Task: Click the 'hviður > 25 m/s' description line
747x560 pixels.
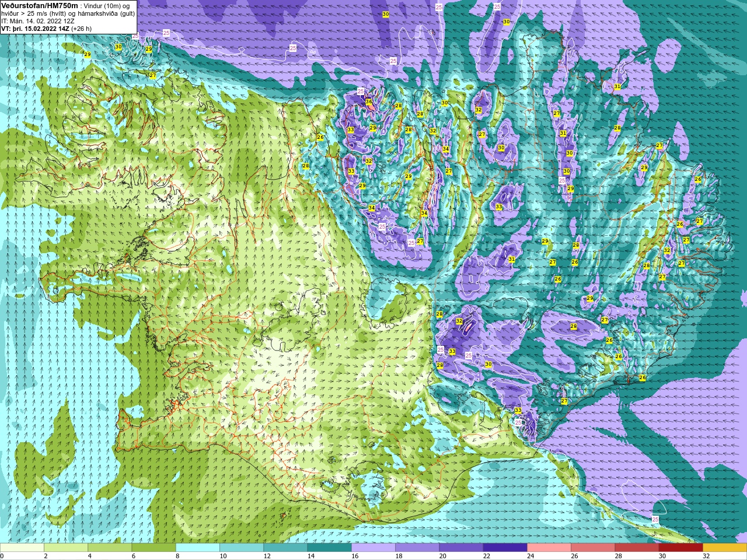Action: [68, 13]
